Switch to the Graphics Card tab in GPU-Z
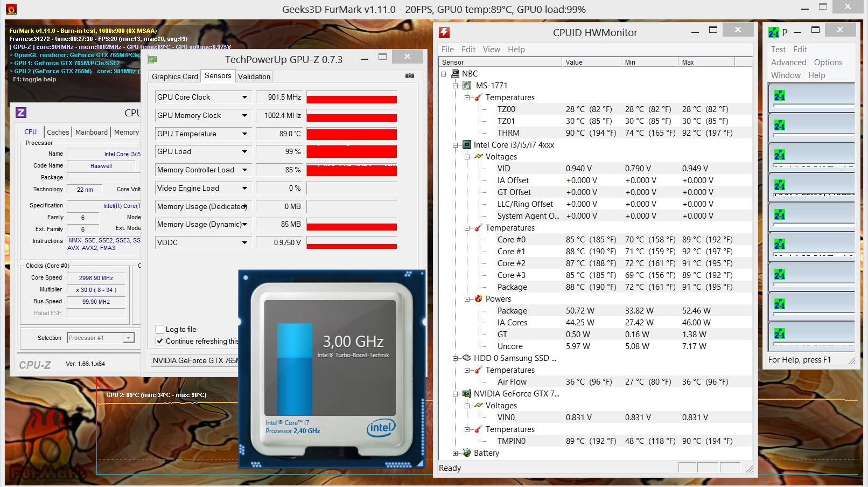The image size is (868, 487). 175,76
